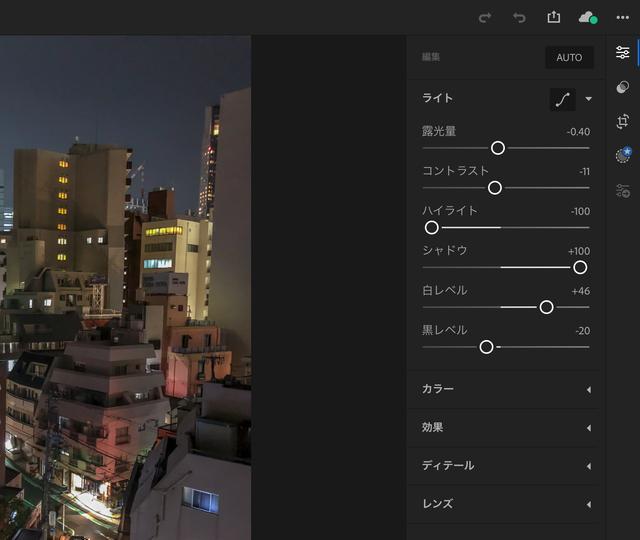
Task: Open the presets overlapping circles icon
Action: [x=622, y=87]
